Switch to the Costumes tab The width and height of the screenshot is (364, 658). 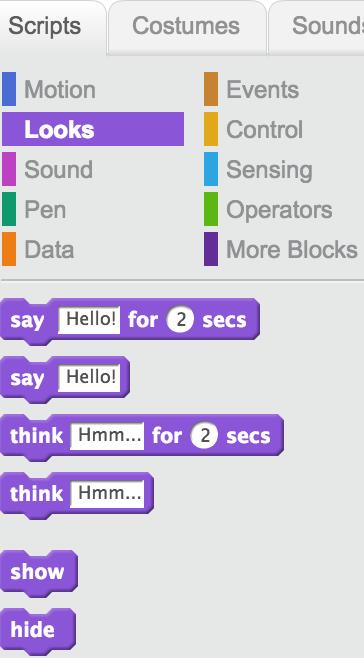coord(186,27)
